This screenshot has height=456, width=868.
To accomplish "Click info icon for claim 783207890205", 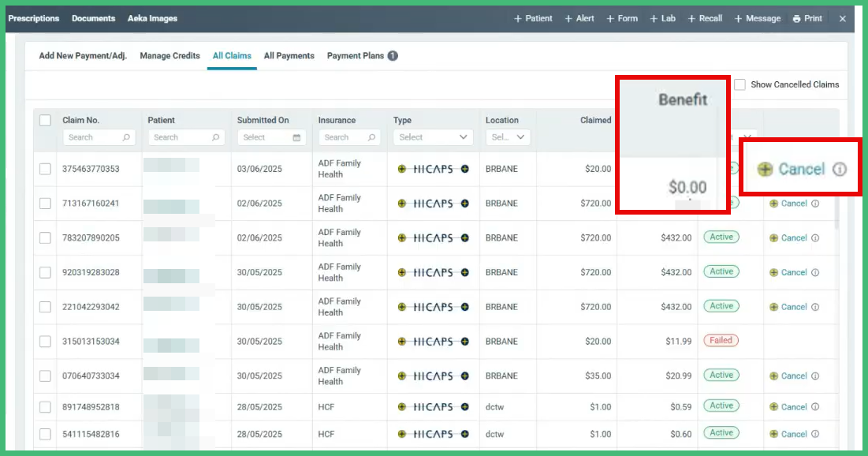I will (815, 237).
